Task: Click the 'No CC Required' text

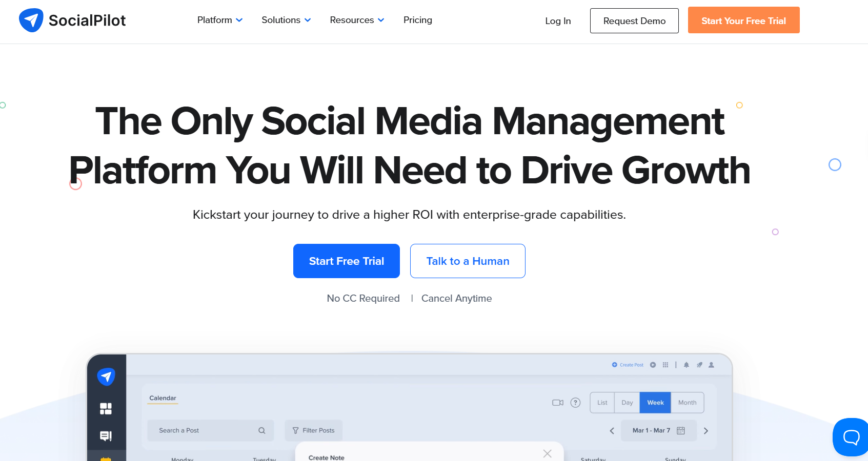Action: (x=363, y=298)
